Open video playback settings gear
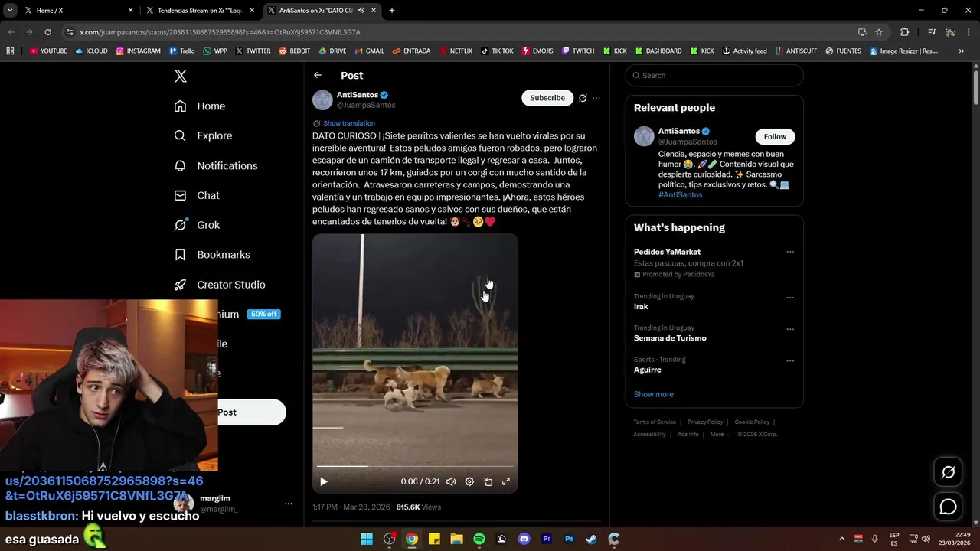The width and height of the screenshot is (980, 551). [x=469, y=481]
